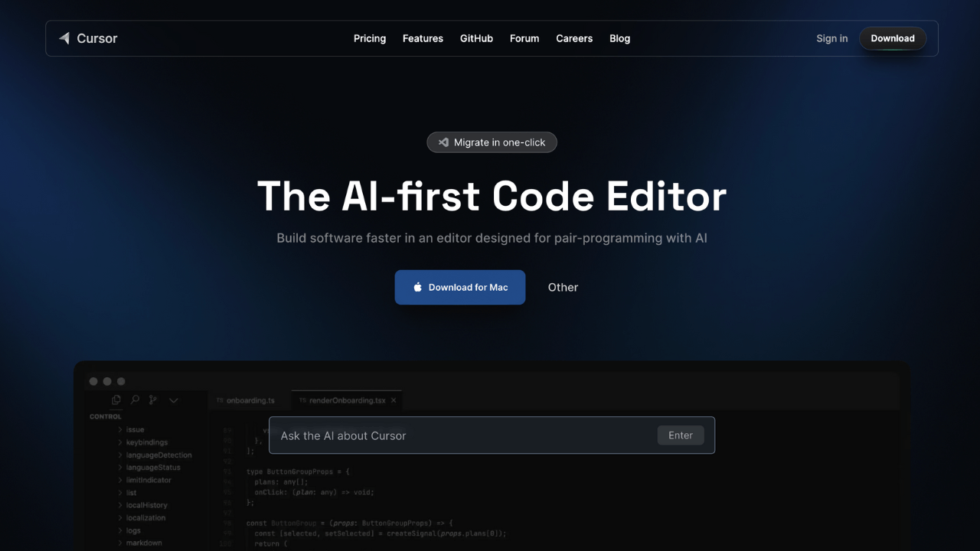Click the Cursor logo icon in the navbar
The height and width of the screenshot is (551, 980).
64,38
